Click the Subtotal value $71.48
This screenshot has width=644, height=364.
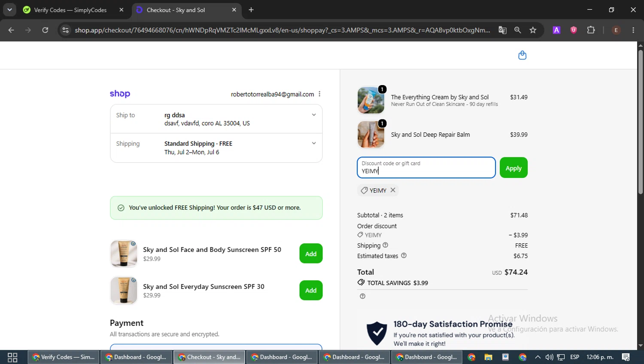(x=519, y=215)
